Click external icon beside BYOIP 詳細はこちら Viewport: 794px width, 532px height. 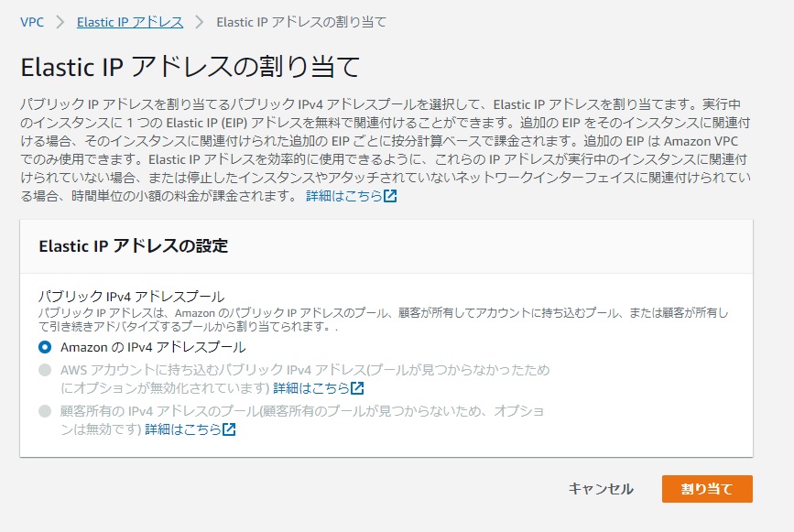coord(357,388)
